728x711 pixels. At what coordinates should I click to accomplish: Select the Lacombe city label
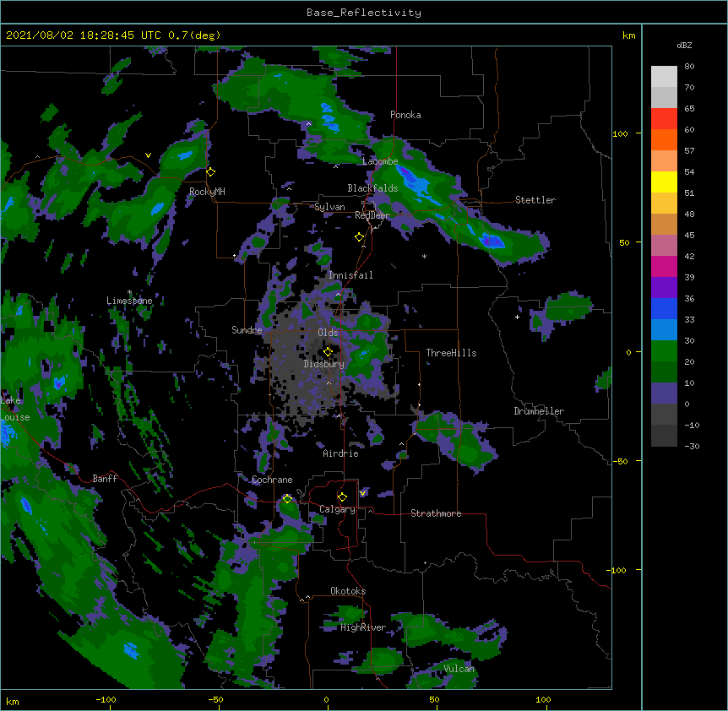380,161
